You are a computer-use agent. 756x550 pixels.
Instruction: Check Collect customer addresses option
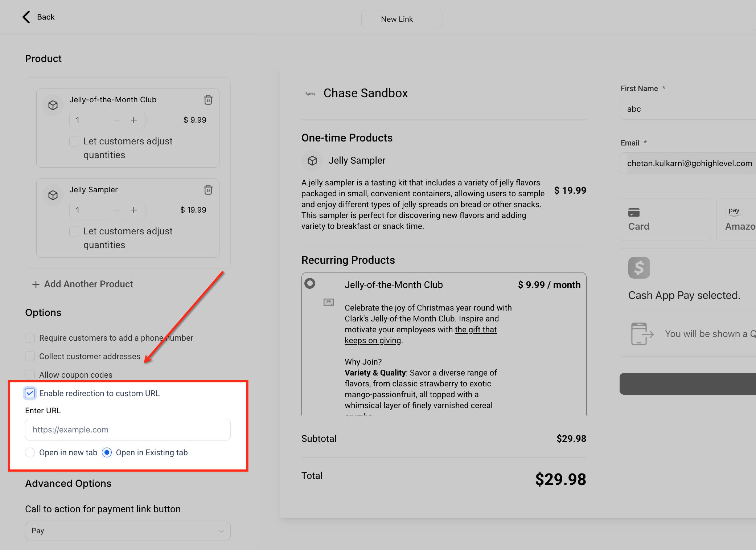[x=30, y=356]
